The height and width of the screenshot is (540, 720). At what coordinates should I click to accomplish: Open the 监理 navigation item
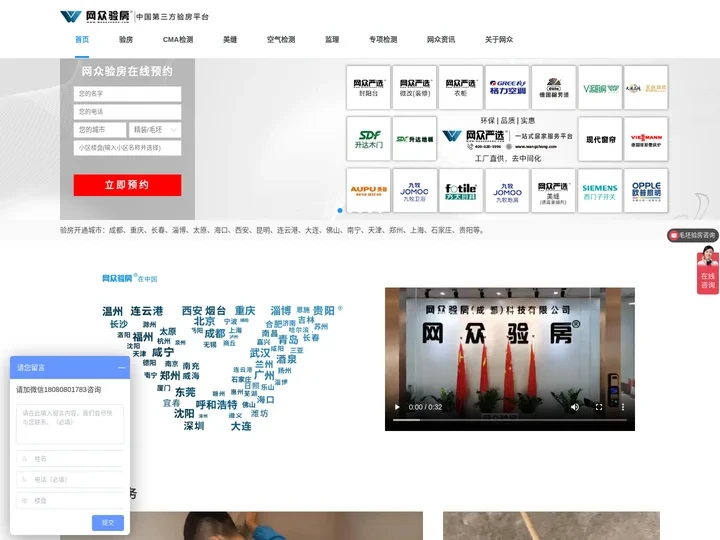click(x=332, y=39)
